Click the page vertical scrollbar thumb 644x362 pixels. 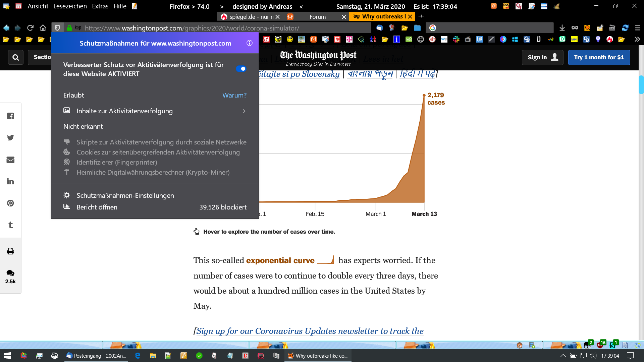coord(641,85)
